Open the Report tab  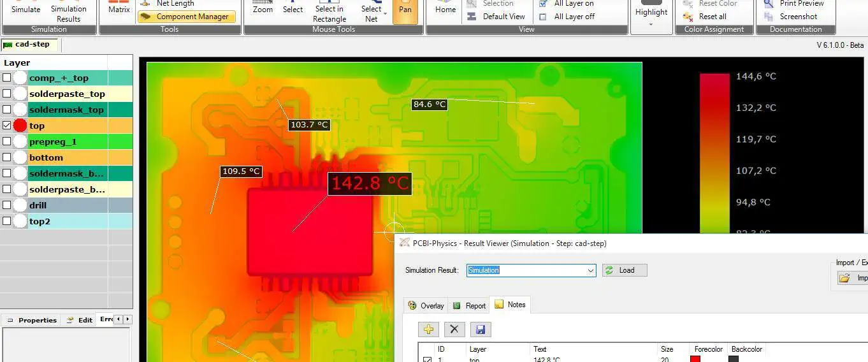pyautogui.click(x=470, y=306)
